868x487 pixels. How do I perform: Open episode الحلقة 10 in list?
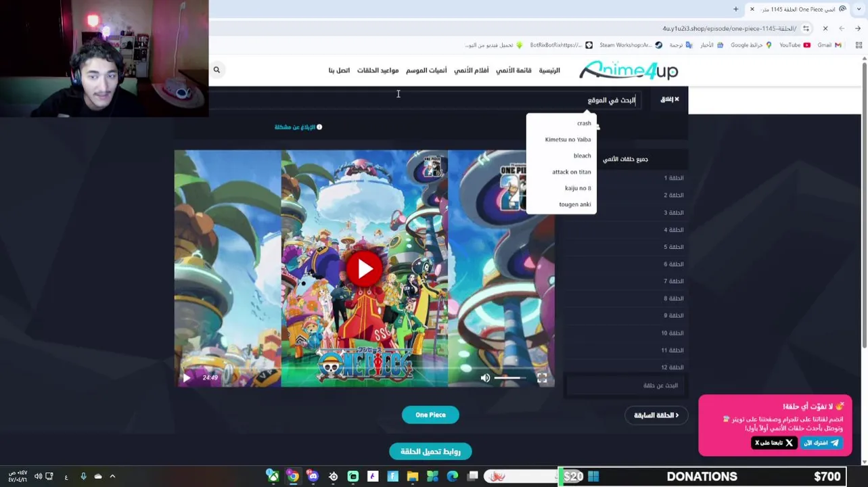(x=672, y=333)
